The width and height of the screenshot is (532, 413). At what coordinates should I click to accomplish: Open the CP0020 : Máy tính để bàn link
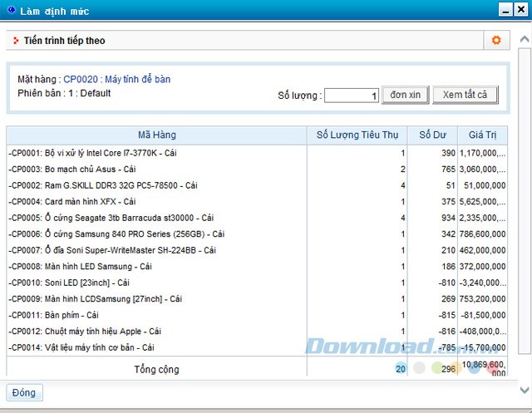point(116,80)
